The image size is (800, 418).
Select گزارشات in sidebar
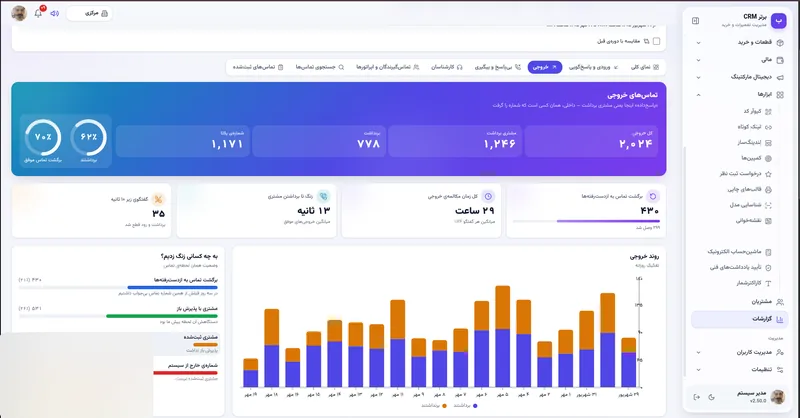click(x=740, y=319)
